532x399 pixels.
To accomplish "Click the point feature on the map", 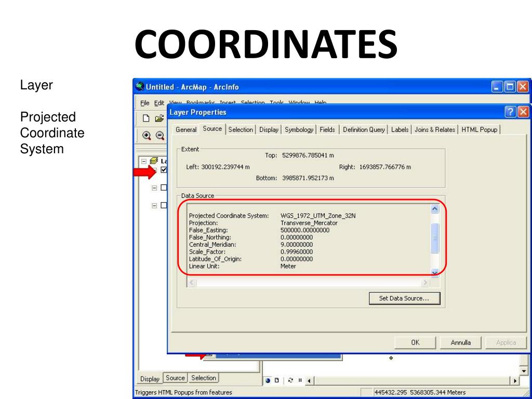I will point(391,358).
